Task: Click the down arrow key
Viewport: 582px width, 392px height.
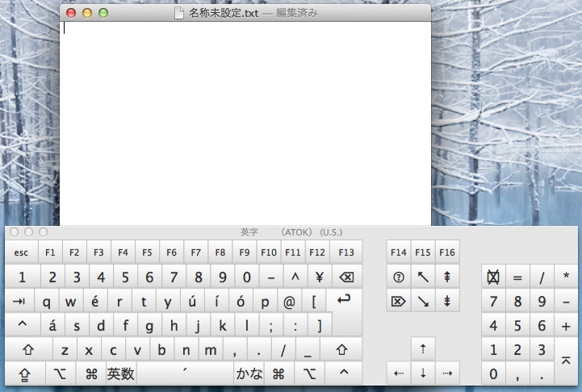Action: click(423, 373)
